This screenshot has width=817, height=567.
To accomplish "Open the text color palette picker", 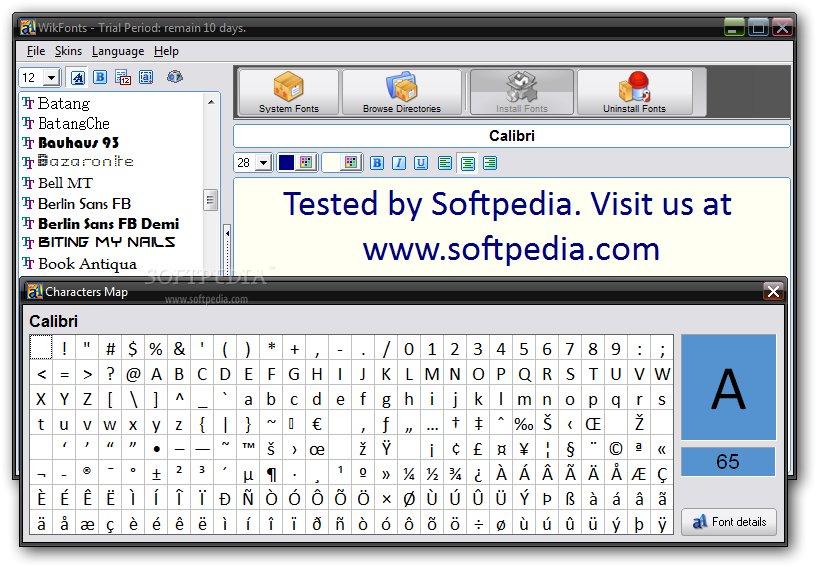I will (306, 163).
